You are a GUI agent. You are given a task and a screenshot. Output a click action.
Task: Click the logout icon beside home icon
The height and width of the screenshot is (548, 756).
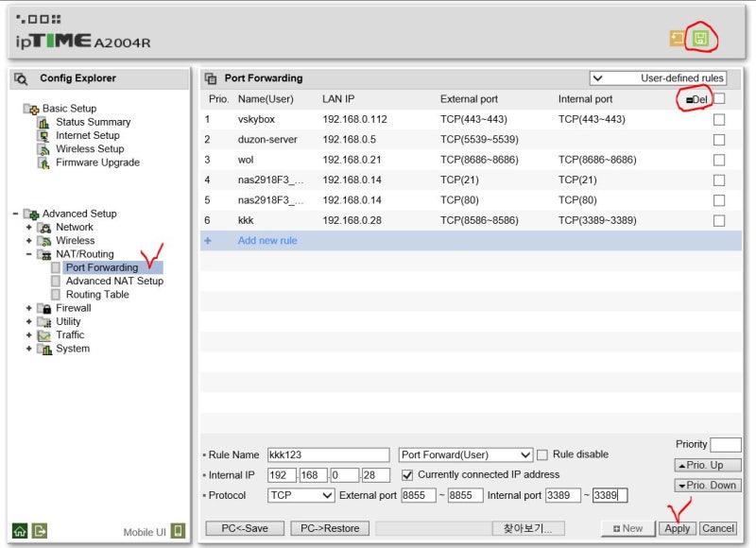[40, 530]
